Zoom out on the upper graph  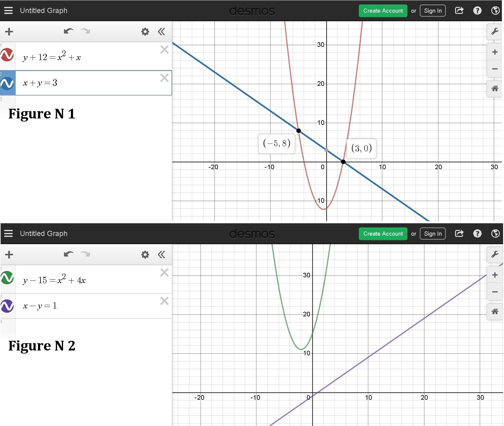click(x=495, y=69)
